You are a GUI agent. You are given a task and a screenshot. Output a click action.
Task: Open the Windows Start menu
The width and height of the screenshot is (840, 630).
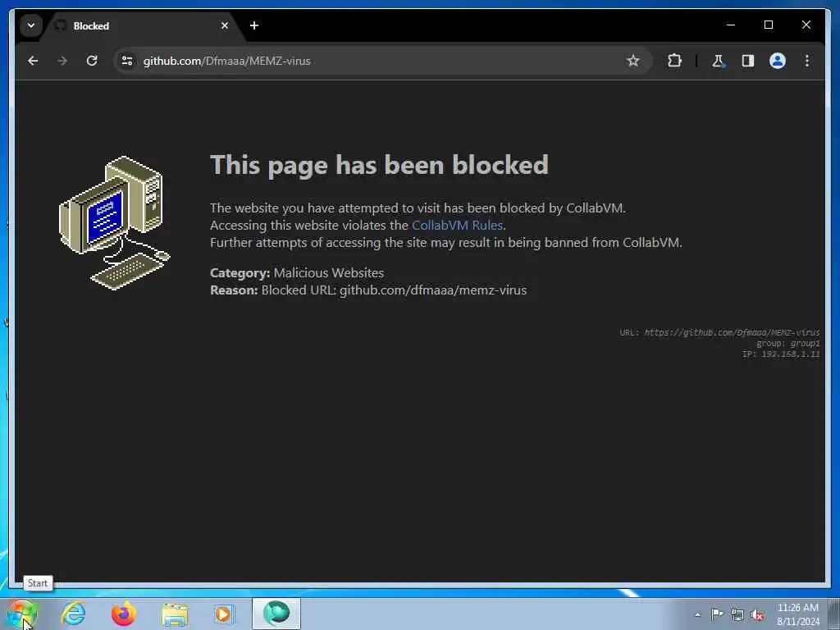tap(22, 614)
